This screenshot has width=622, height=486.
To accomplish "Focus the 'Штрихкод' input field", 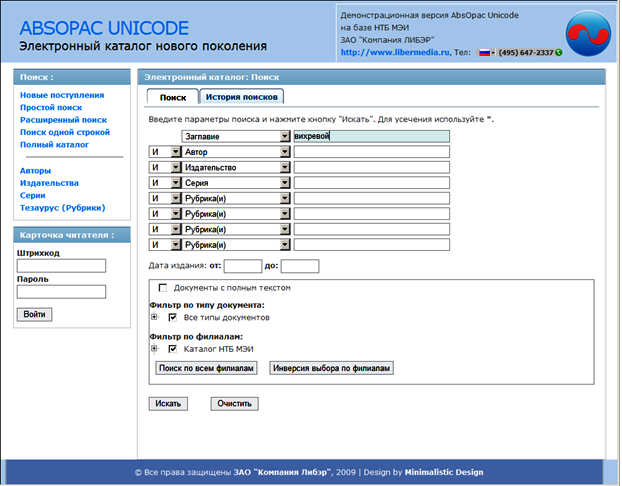I will coord(61,265).
